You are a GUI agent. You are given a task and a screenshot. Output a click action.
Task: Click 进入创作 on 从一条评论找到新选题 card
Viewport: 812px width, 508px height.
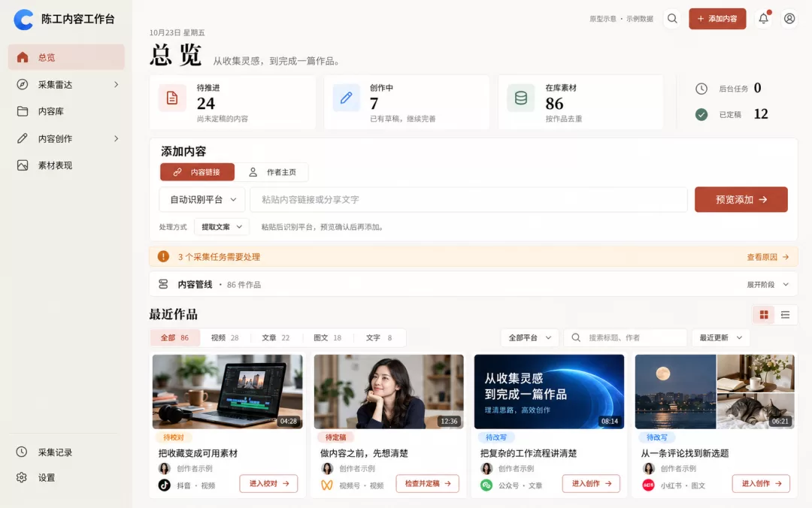click(761, 483)
